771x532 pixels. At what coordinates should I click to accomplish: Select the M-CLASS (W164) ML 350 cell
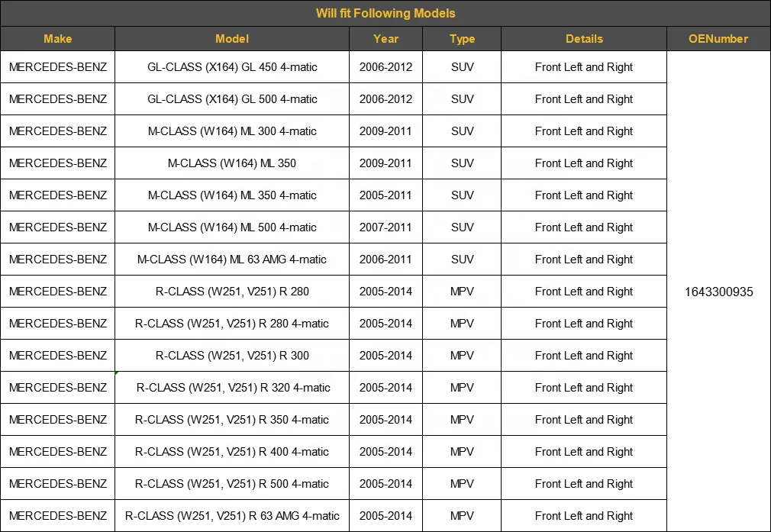(232, 163)
